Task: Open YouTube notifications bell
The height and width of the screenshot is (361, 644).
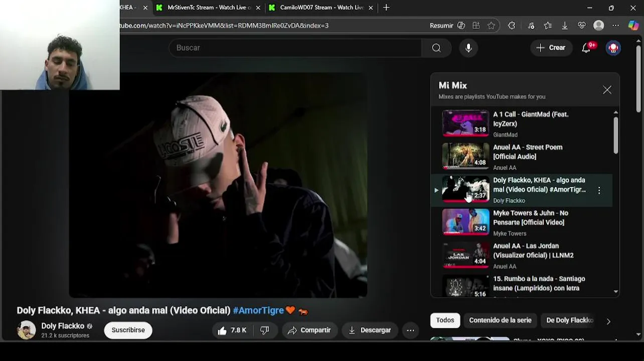Action: tap(586, 48)
